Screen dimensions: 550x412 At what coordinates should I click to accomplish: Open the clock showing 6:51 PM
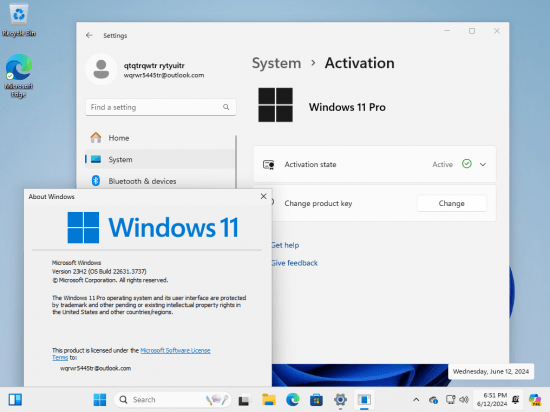492,400
